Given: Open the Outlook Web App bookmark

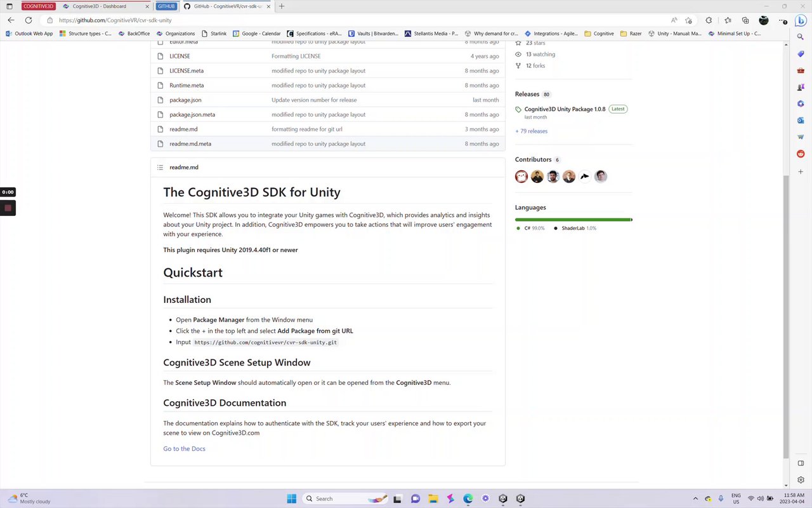Looking at the screenshot, I should tap(29, 34).
